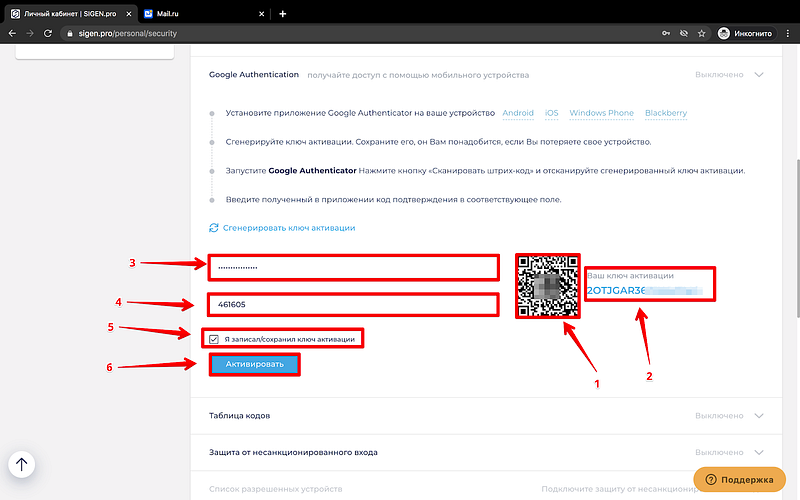Open the iOS app download link
The image size is (800, 500).
click(552, 113)
